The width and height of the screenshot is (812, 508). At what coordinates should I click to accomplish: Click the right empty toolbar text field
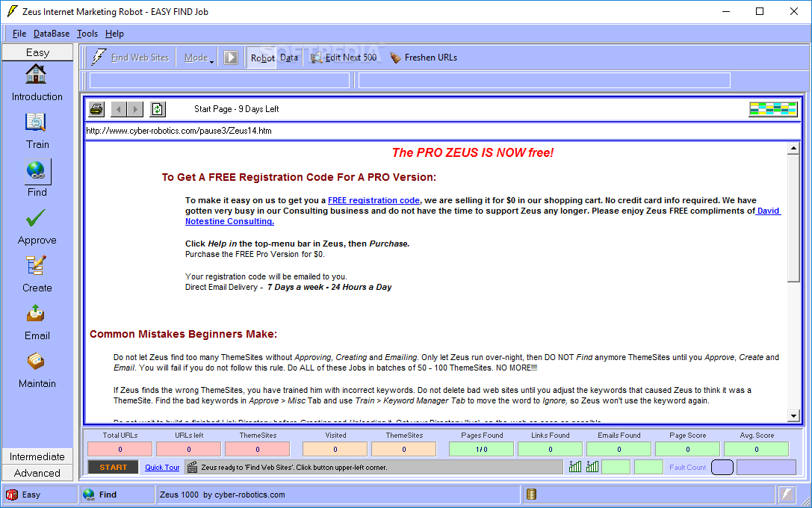545,80
